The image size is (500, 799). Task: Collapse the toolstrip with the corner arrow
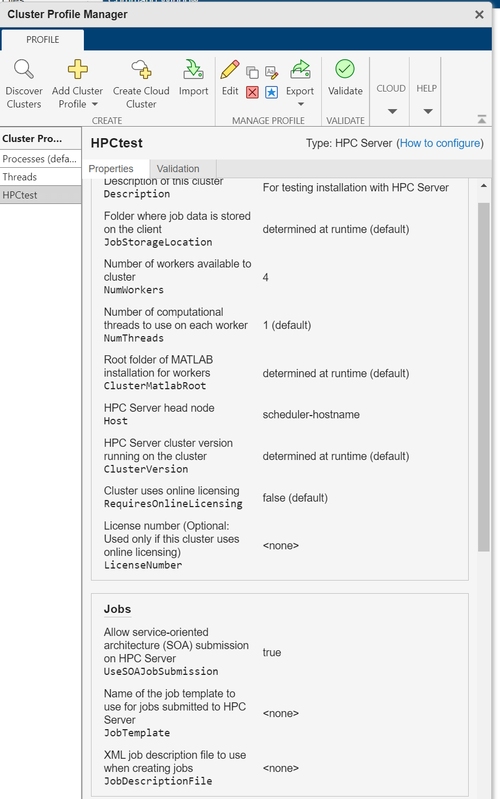(482, 119)
